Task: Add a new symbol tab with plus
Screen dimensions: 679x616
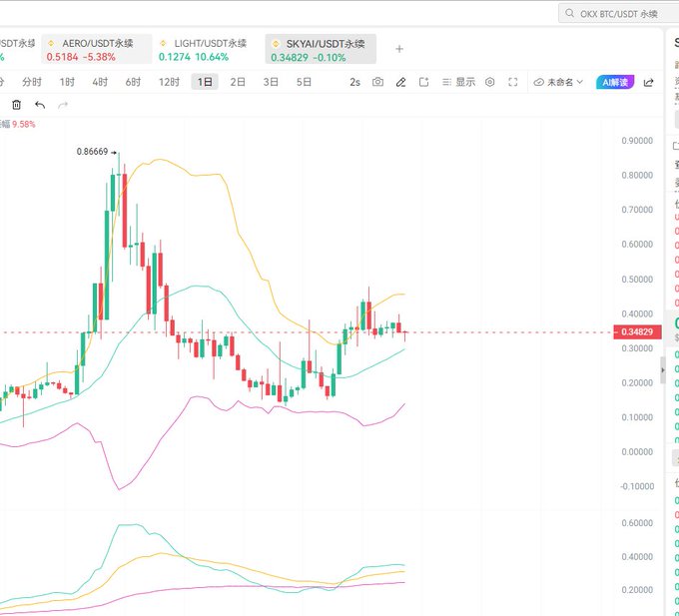Action: pos(399,49)
